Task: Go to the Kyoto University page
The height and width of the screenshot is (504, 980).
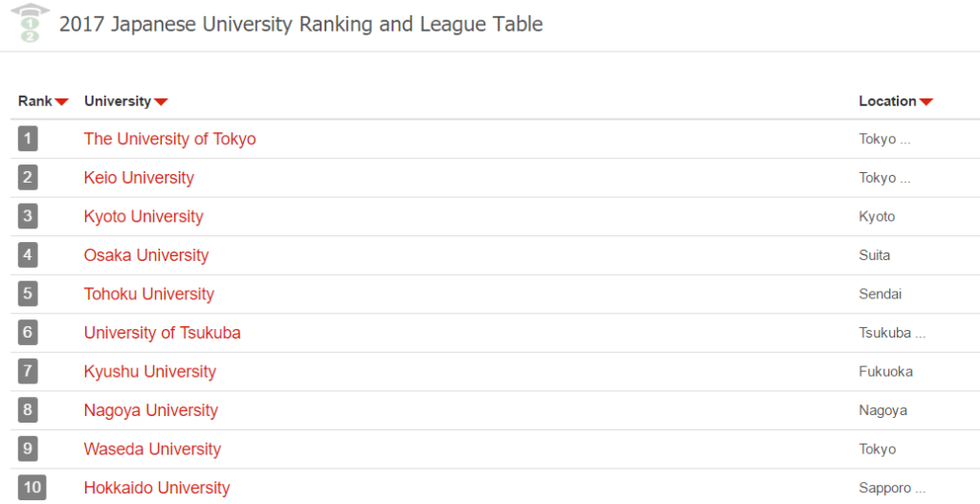Action: click(144, 216)
